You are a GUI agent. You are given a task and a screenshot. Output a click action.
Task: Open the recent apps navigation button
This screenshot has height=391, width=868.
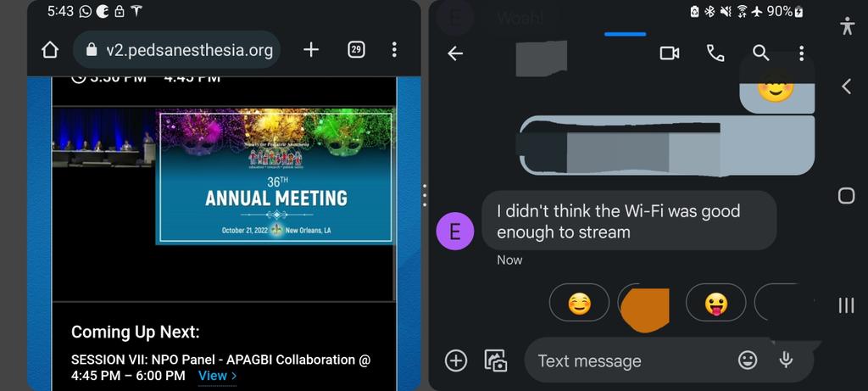tap(846, 305)
